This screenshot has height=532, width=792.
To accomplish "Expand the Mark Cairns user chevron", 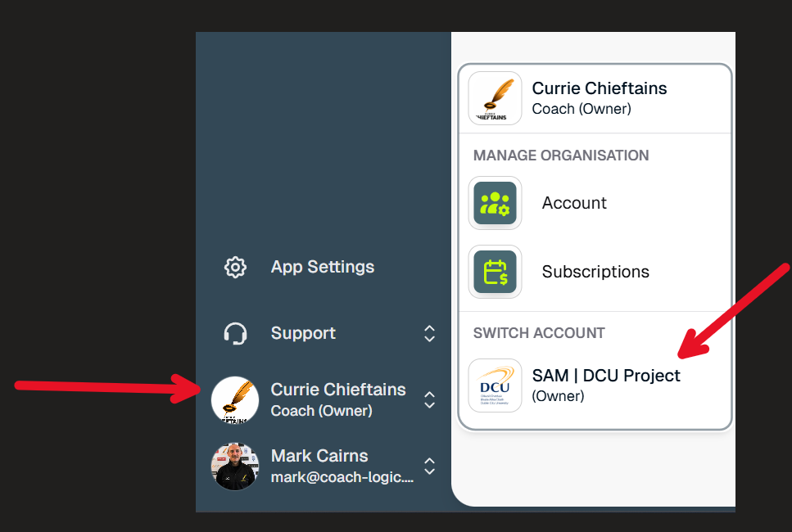I will (429, 467).
